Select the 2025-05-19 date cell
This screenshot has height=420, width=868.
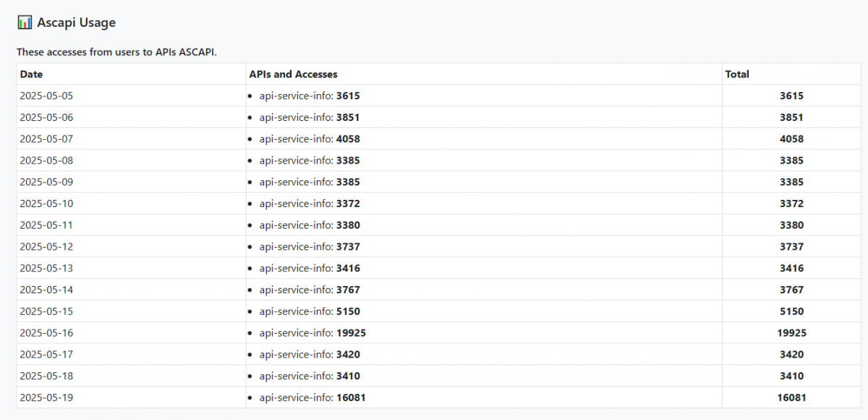[46, 398]
